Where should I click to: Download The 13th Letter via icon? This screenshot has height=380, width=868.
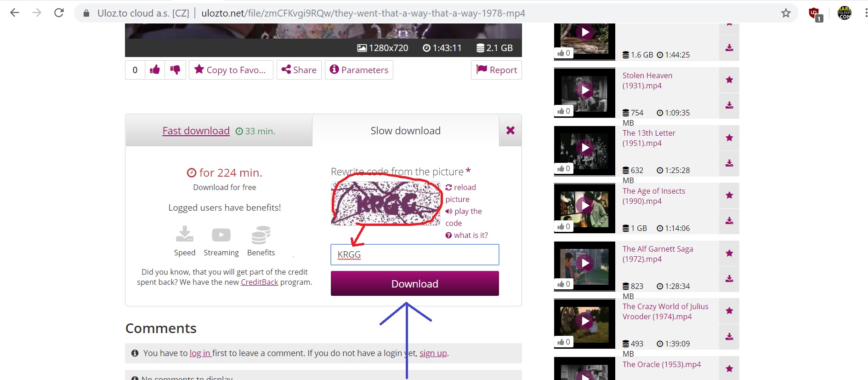729,163
